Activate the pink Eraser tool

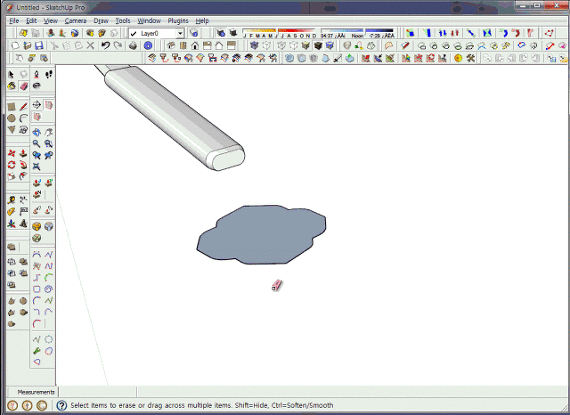(24, 86)
